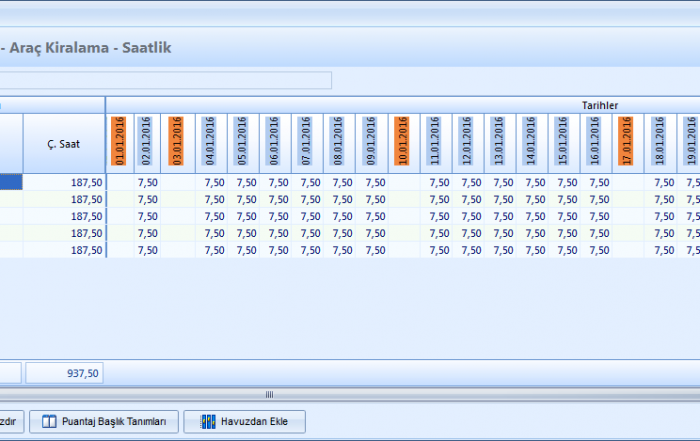Click the 937,50 total field
700x441 pixels.
64,373
